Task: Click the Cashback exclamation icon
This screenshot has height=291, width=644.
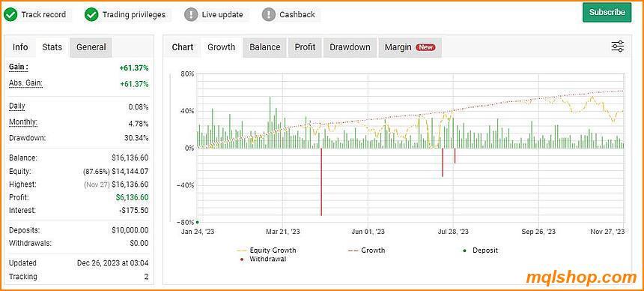Action: click(x=269, y=15)
